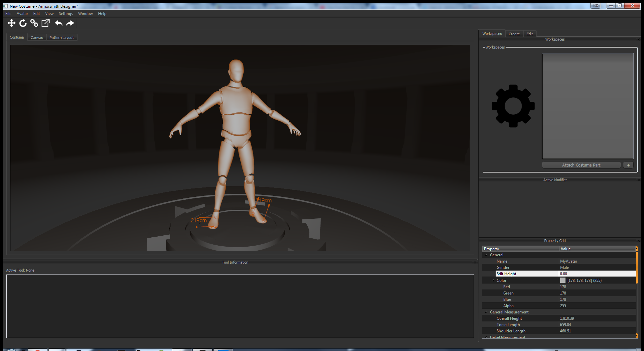This screenshot has height=351, width=644.
Task: Close the Tool Information panel
Action: coord(475,262)
